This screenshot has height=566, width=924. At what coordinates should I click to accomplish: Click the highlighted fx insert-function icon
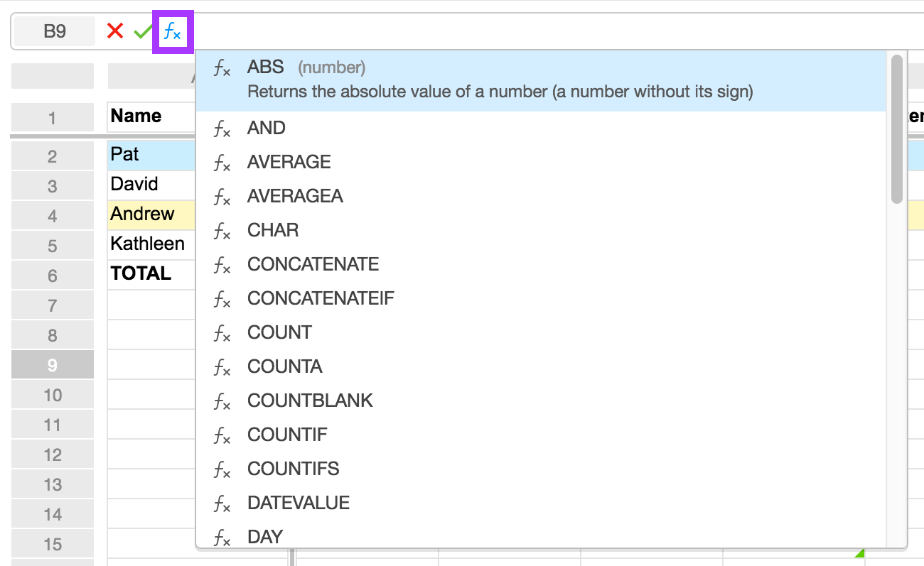pyautogui.click(x=171, y=31)
